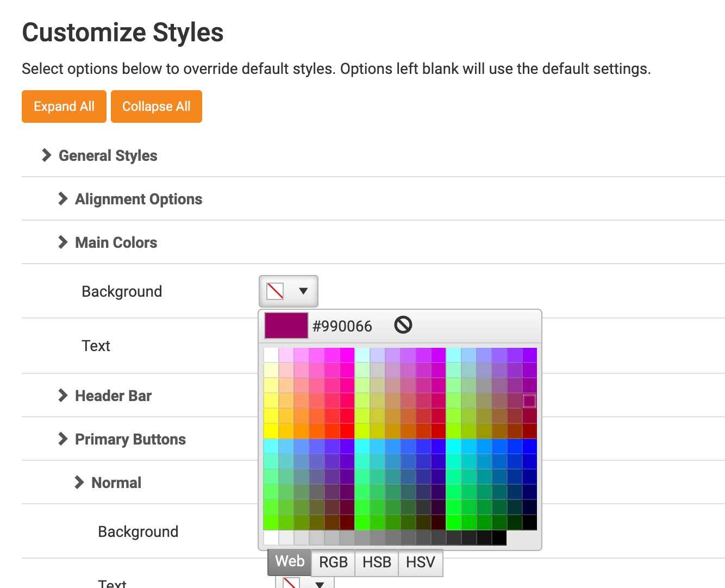Open the color dropdown at the bottom of the page
Screen dimensions: 725x588
pos(319,584)
